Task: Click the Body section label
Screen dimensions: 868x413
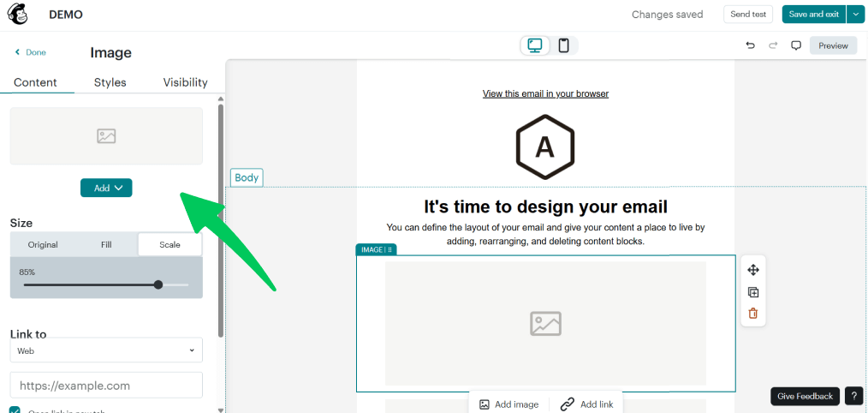Action: tap(247, 177)
